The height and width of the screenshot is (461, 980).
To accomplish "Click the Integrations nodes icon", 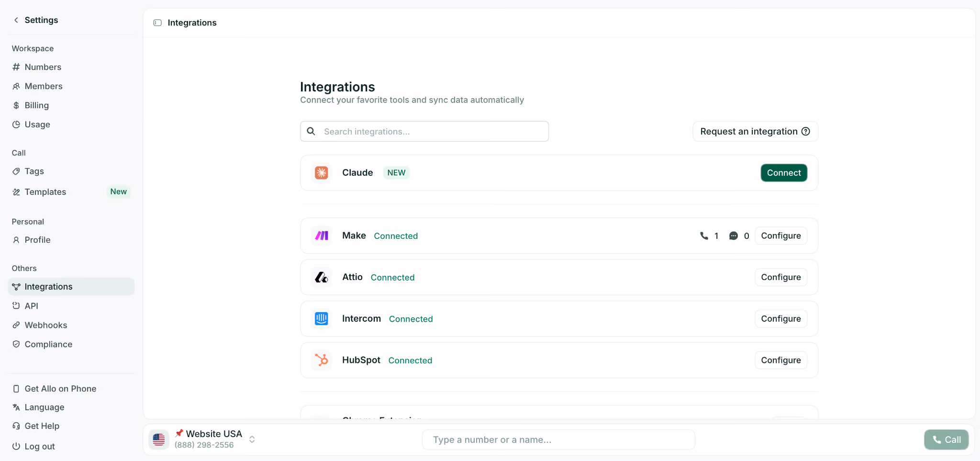I will pyautogui.click(x=16, y=287).
